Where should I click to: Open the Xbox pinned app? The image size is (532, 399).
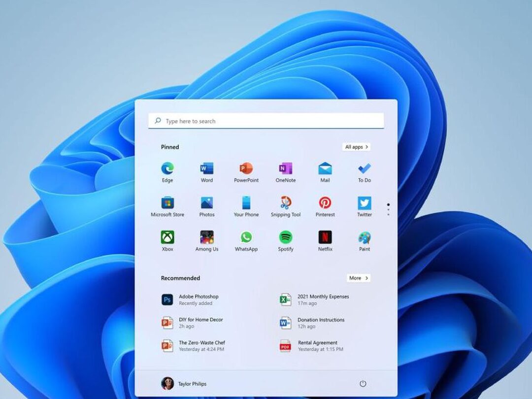[x=167, y=237]
